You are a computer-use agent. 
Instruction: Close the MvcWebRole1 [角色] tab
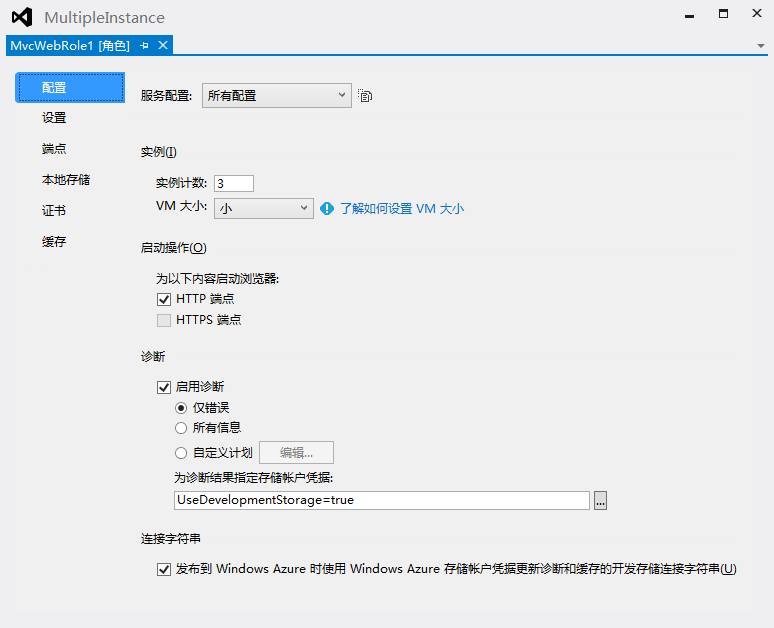coord(163,45)
